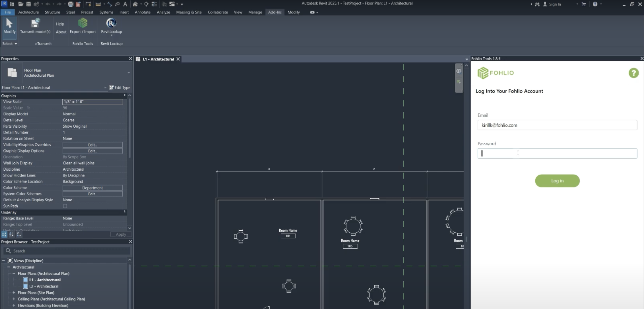The width and height of the screenshot is (644, 309).
Task: Open the Select panel dropdown
Action: tap(10, 44)
